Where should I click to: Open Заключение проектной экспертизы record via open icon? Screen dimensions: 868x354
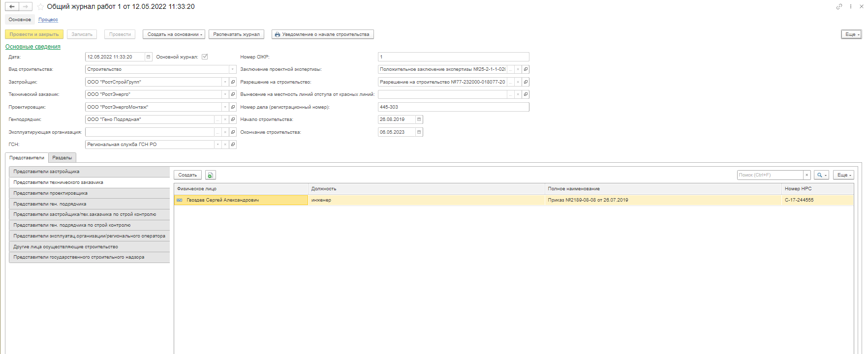526,69
